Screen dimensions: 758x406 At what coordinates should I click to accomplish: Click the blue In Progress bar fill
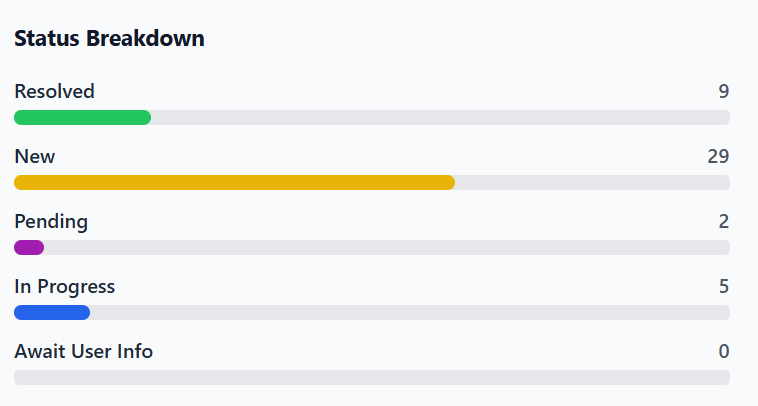(x=52, y=313)
